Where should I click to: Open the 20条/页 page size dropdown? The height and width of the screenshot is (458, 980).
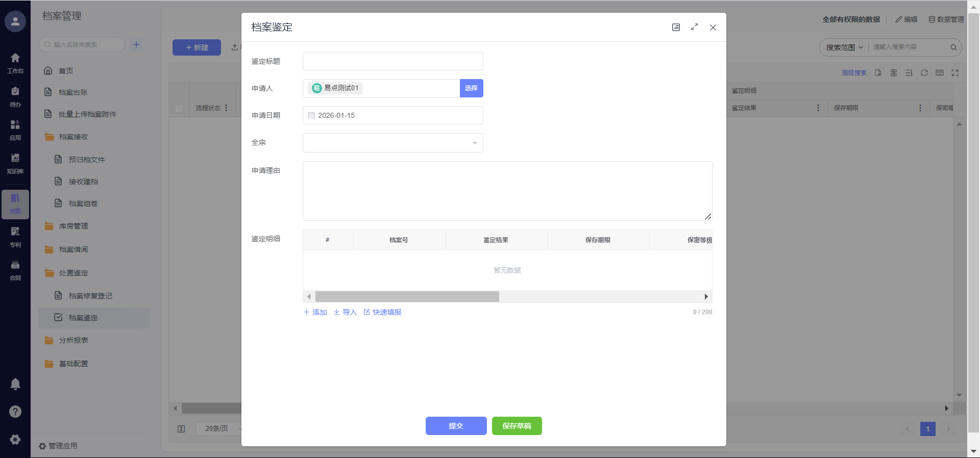click(x=218, y=428)
